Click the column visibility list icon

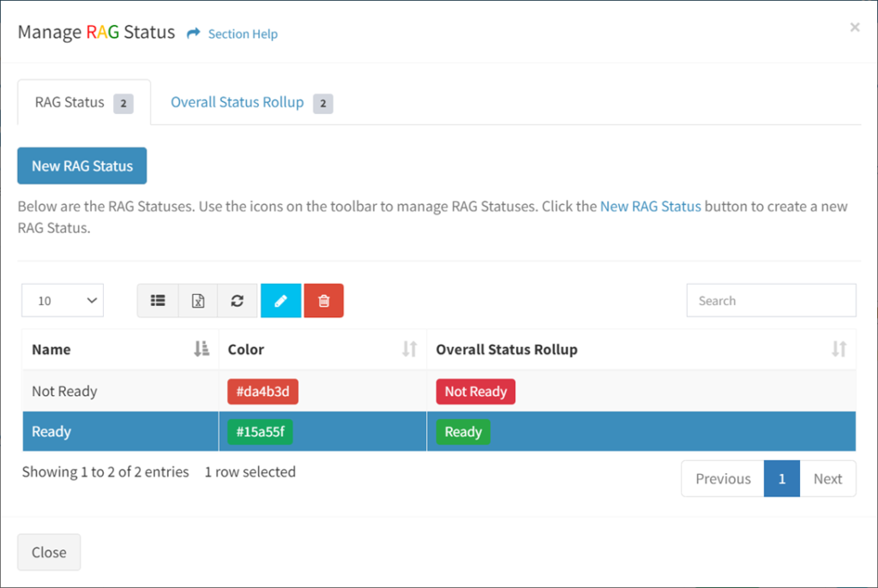158,300
